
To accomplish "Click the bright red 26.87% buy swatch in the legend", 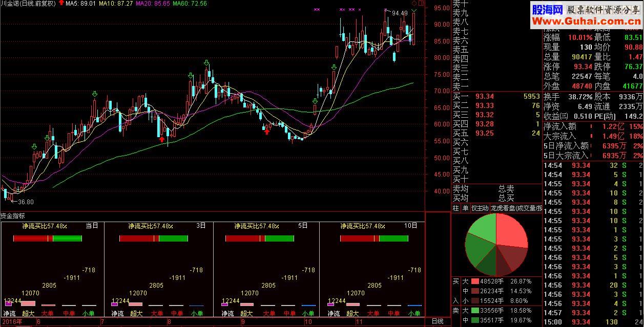I will click(x=474, y=281).
